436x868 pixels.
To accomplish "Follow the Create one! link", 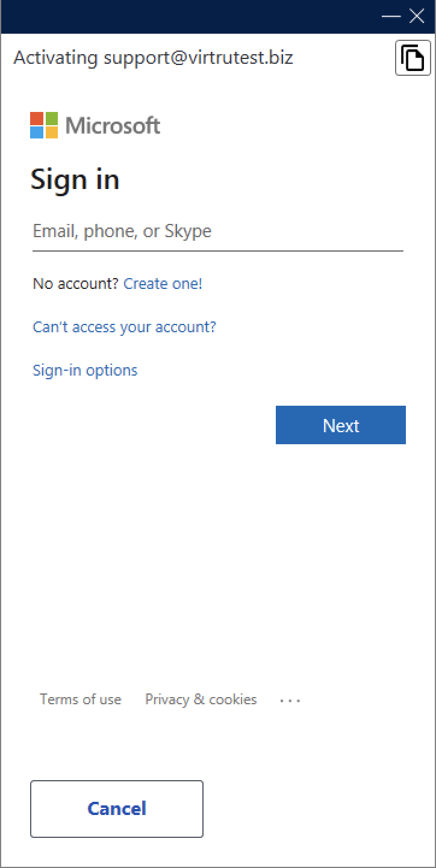I will tap(163, 284).
